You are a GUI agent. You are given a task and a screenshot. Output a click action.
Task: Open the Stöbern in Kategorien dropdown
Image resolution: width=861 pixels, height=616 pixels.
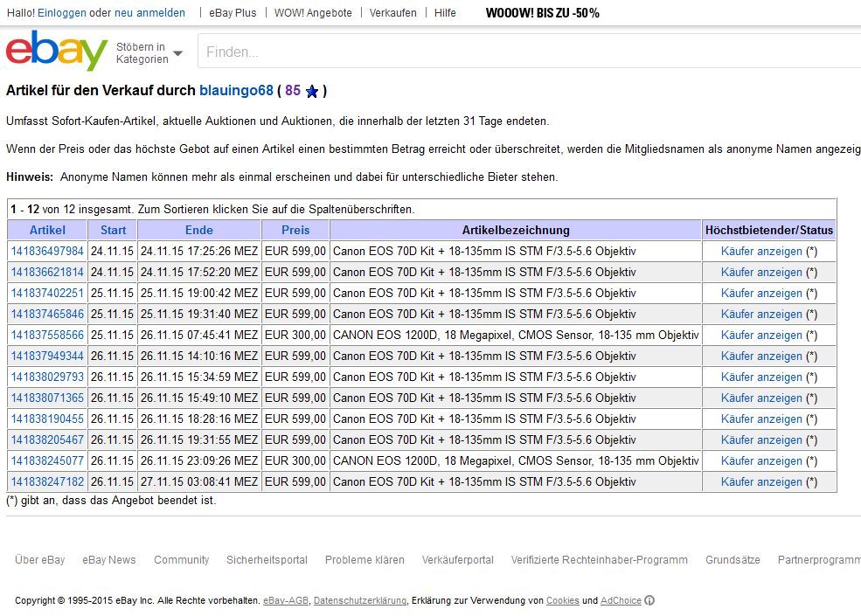(149, 52)
